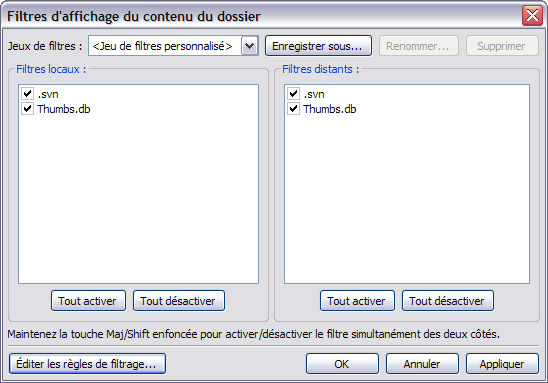Enable all local filters with Tout activer
This screenshot has height=383, width=548.
tap(88, 301)
